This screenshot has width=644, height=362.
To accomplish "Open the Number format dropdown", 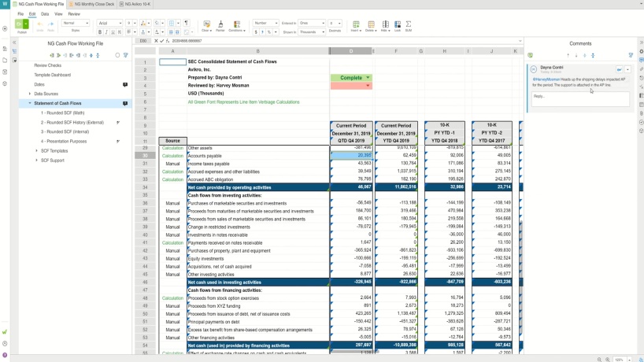I will click(x=266, y=23).
